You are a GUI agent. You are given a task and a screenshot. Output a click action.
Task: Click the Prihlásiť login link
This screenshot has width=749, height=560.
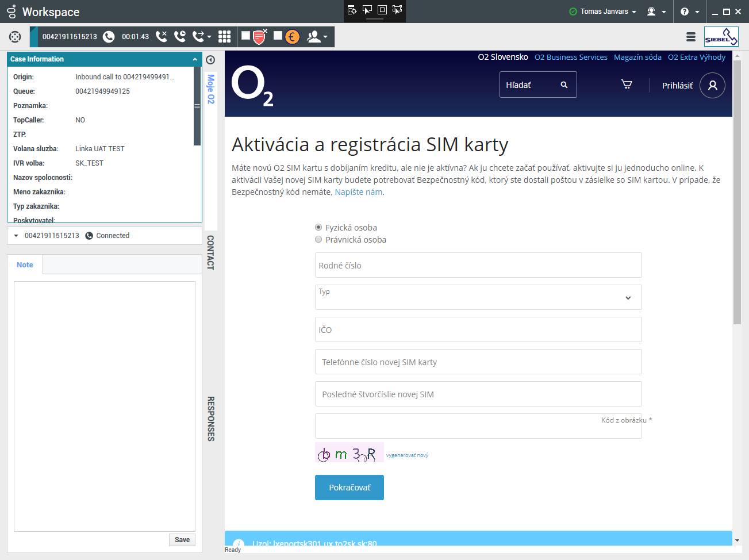click(x=677, y=86)
